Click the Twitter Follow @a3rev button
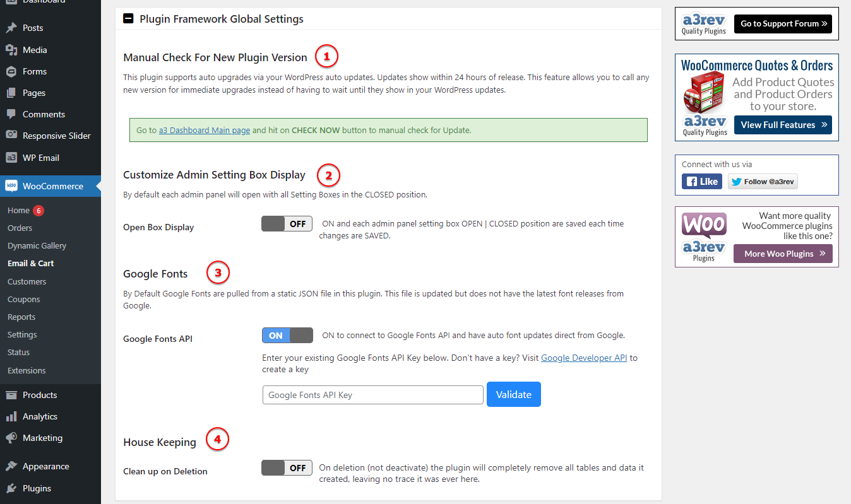 [763, 182]
